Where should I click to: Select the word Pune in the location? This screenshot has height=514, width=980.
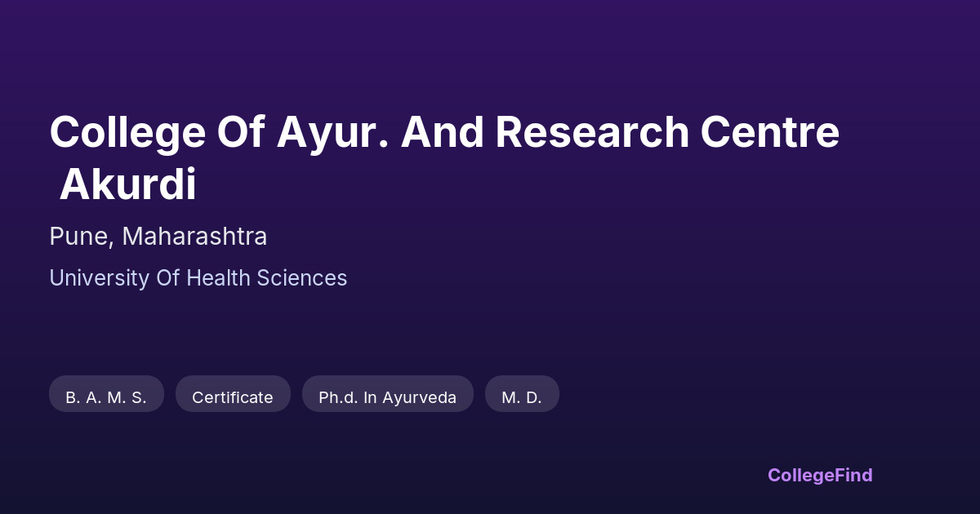tap(80, 237)
